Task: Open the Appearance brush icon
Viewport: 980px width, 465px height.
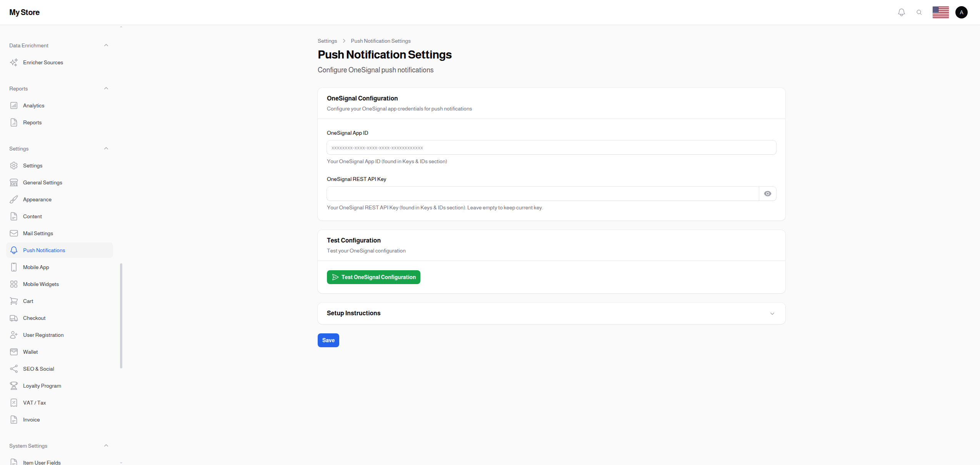Action: [x=14, y=199]
